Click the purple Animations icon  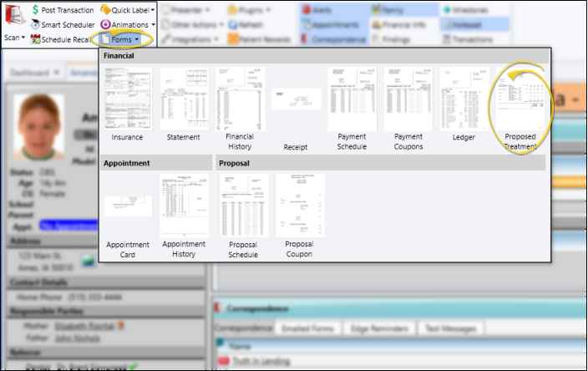105,24
